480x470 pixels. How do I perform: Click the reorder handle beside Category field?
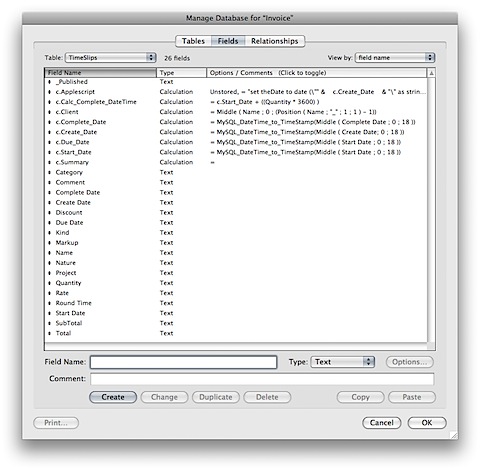pyautogui.click(x=49, y=172)
